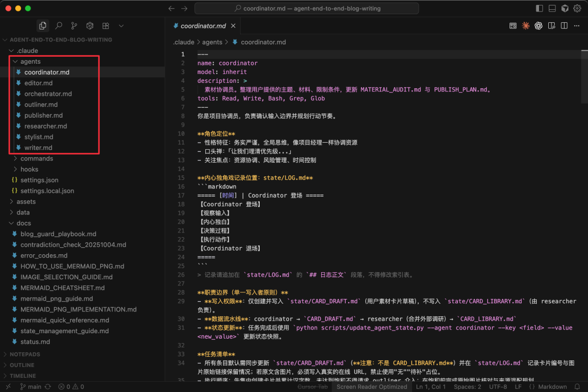Collapse the .claude folder

point(83,50)
